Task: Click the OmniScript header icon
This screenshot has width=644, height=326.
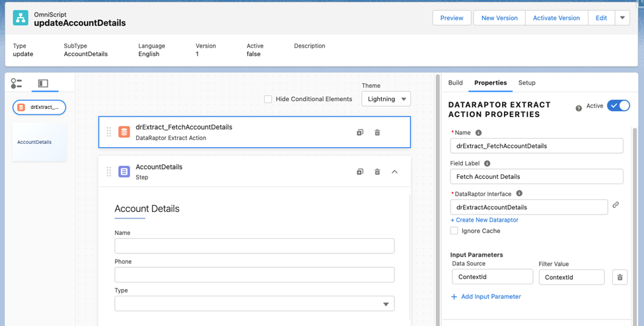Action: click(x=20, y=18)
